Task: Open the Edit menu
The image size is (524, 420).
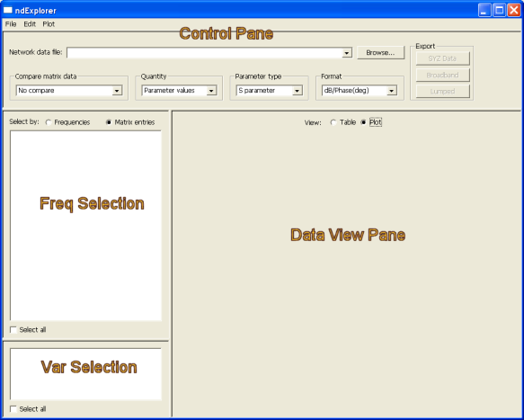Action: (30, 24)
